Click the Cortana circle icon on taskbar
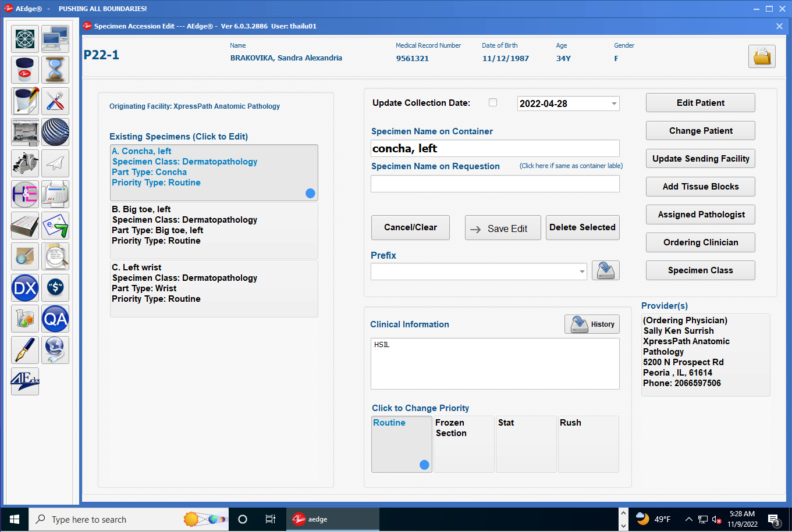The width and height of the screenshot is (792, 532). pos(243,519)
